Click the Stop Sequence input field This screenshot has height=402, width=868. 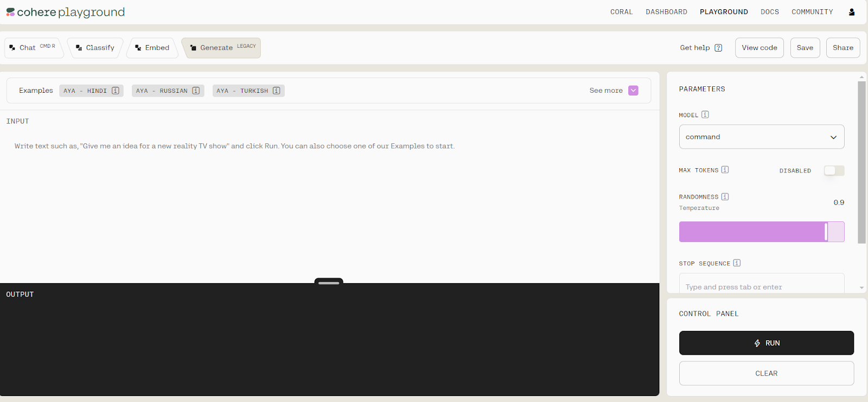coord(762,284)
